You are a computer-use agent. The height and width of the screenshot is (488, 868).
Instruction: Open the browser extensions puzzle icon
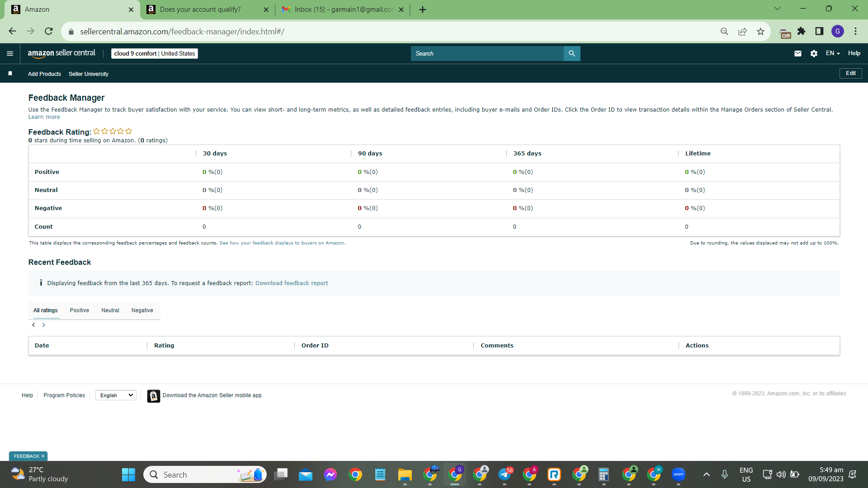tap(802, 31)
